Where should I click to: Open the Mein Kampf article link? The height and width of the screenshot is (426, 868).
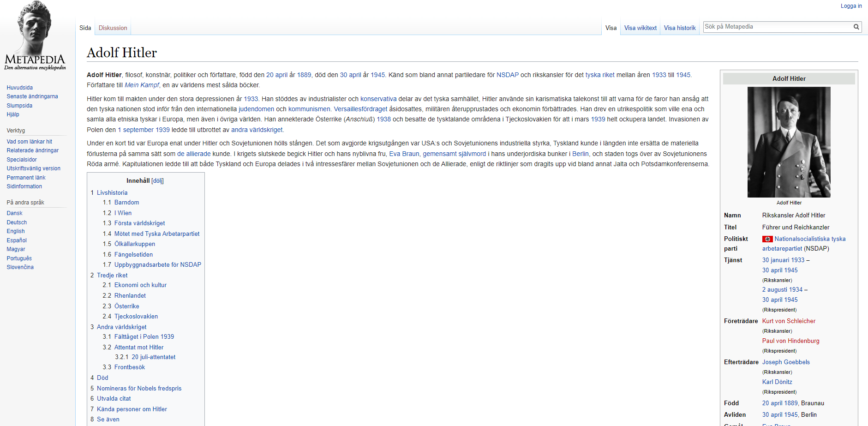(142, 85)
